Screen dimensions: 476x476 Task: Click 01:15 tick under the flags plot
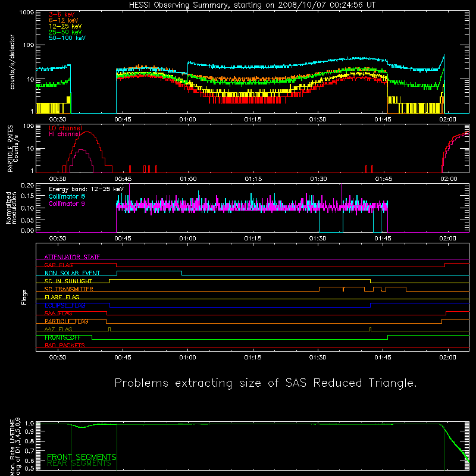pyautogui.click(x=252, y=358)
